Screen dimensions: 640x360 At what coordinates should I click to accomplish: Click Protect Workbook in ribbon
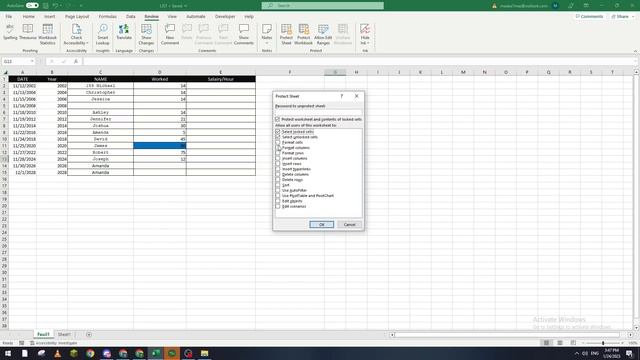coord(303,34)
